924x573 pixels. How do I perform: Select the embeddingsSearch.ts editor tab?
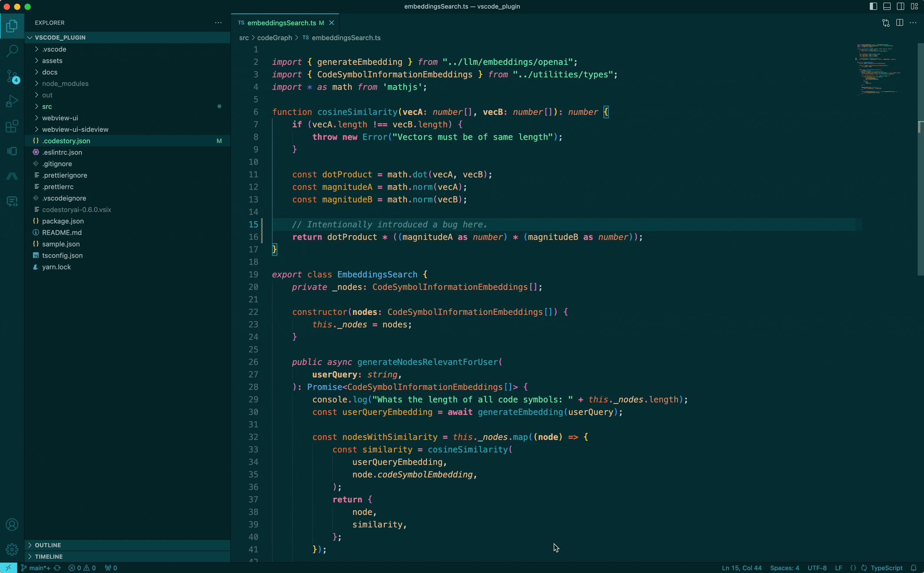click(x=281, y=23)
